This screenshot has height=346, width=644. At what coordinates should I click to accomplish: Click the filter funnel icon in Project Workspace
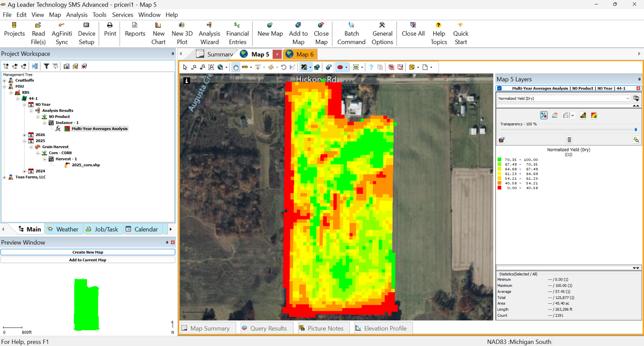[46, 66]
